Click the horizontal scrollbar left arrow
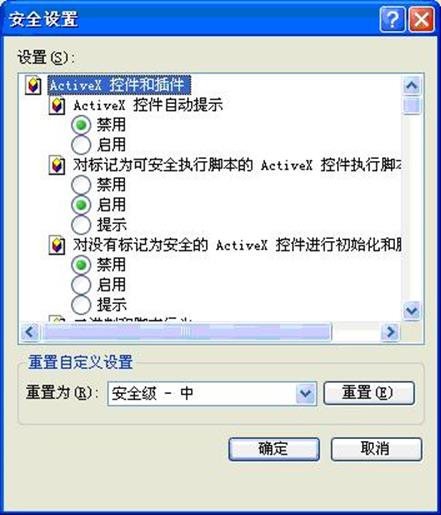The image size is (441, 515). tap(30, 332)
